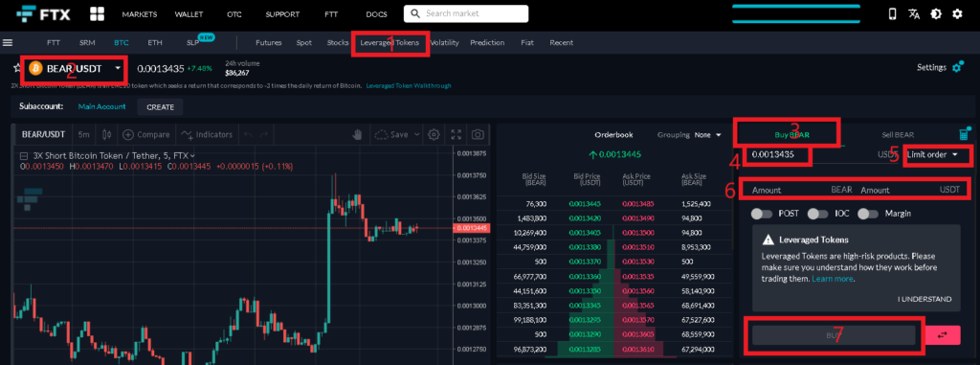Click the price input field showing 0.0013435
The image size is (980, 365).
click(x=778, y=154)
